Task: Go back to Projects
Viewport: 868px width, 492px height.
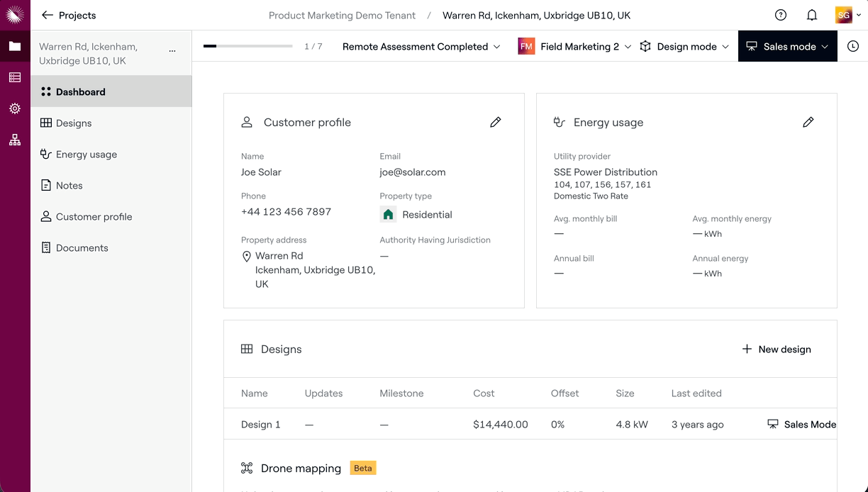Action: coord(69,15)
